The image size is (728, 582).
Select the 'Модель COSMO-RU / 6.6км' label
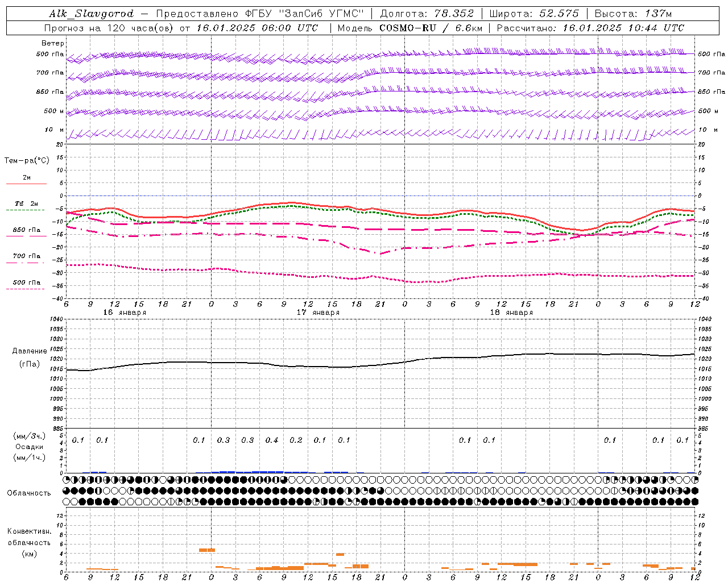tap(410, 28)
